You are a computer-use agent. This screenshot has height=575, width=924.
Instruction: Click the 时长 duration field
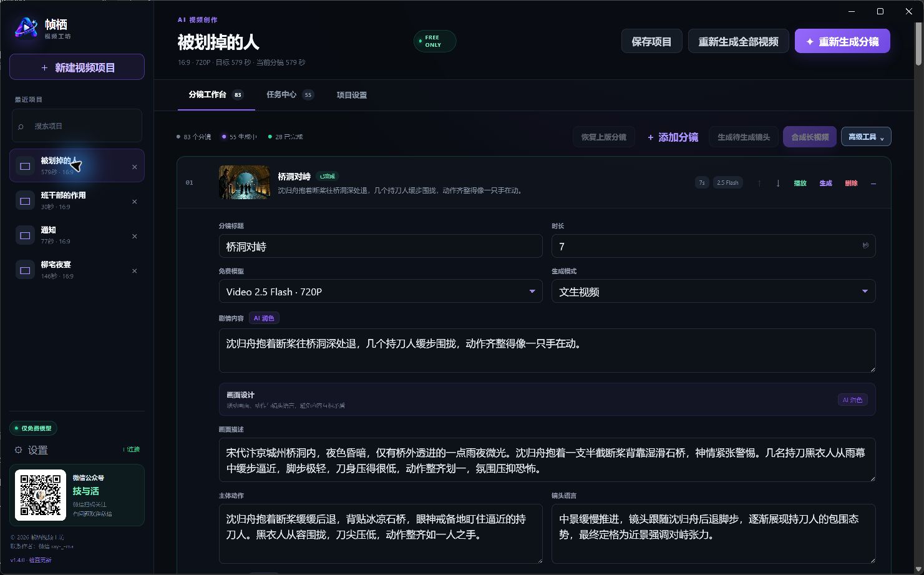(713, 247)
